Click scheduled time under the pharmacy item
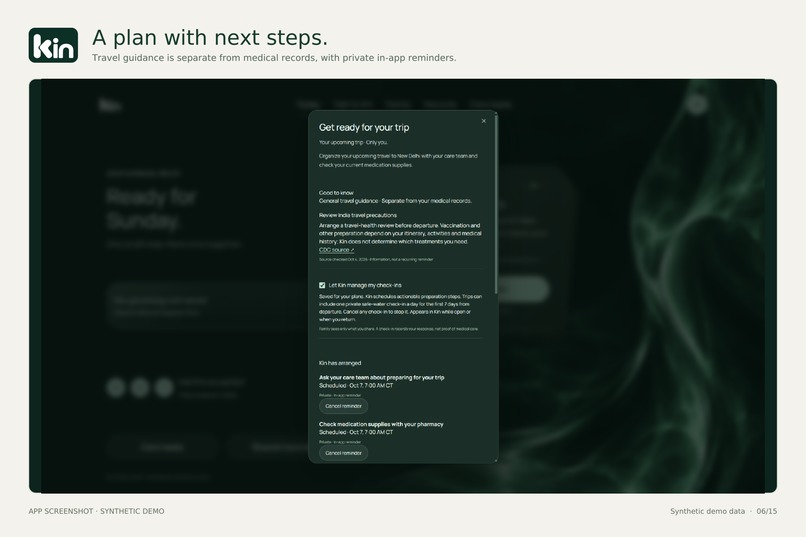The height and width of the screenshot is (537, 806). point(356,432)
